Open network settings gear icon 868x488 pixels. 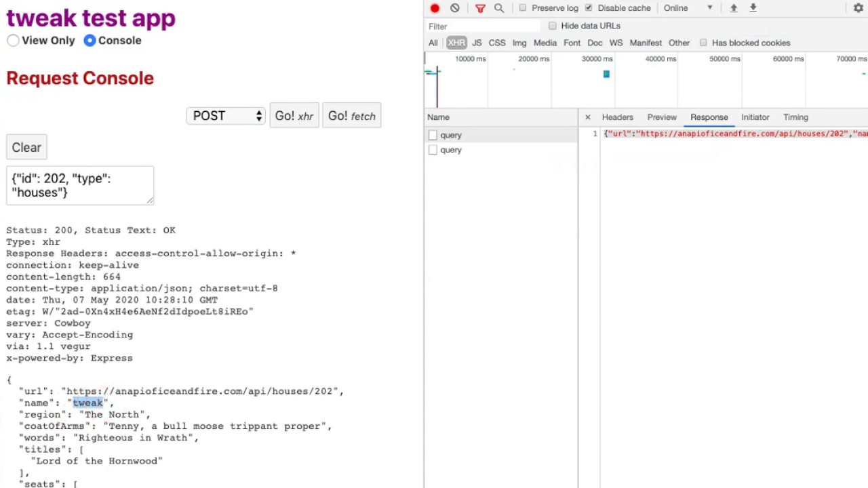(859, 8)
